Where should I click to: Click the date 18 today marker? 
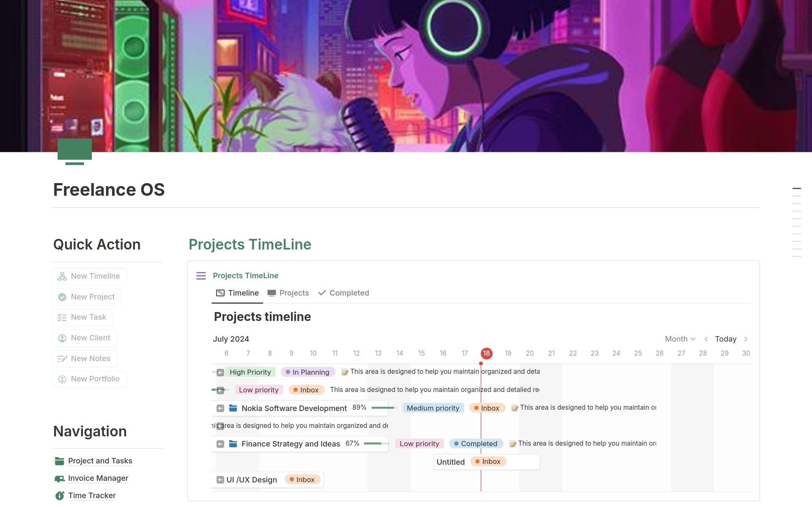tap(486, 353)
